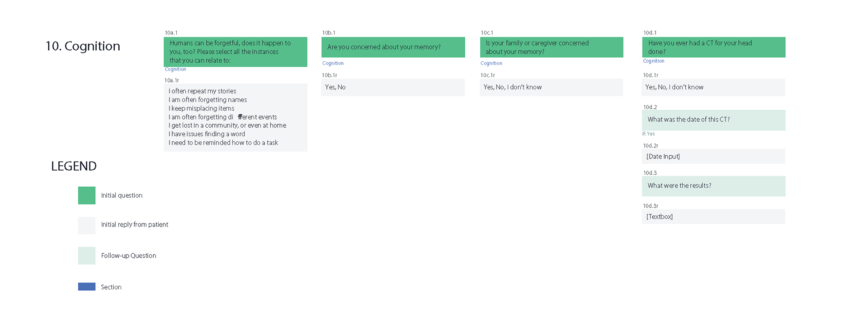
Task: Click the Cognition label under question 10a.1
Action: [x=175, y=70]
